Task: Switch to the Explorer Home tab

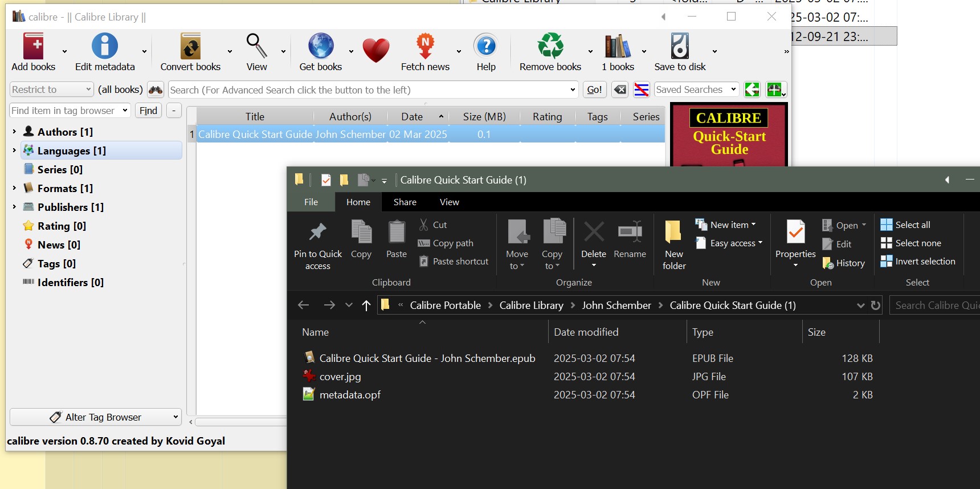Action: (x=358, y=202)
